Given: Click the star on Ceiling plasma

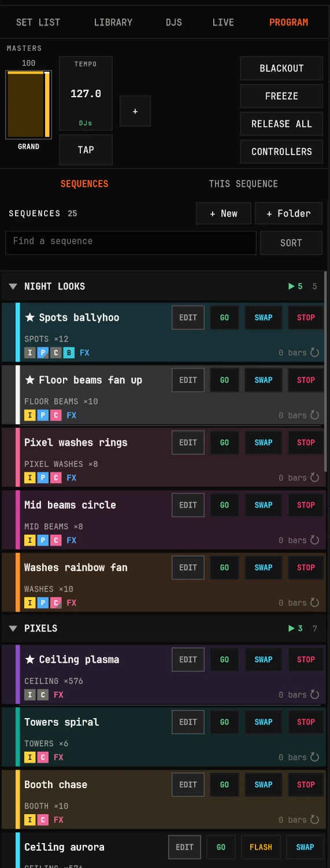Looking at the screenshot, I should tap(30, 660).
